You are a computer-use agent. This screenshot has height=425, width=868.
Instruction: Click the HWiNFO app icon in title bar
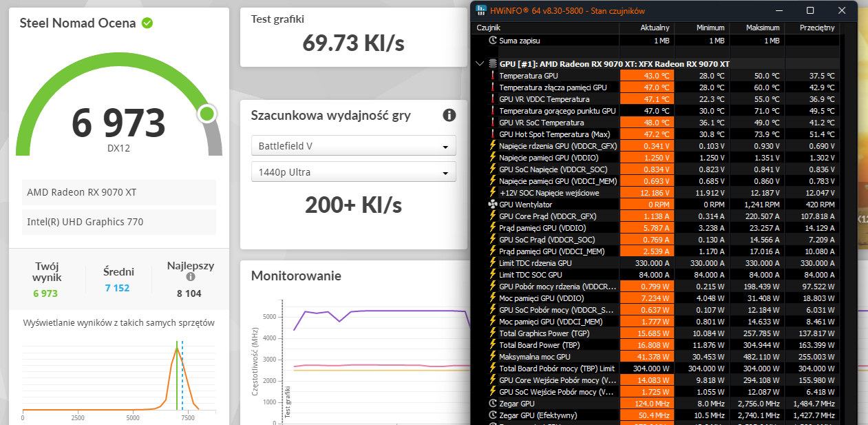(x=481, y=10)
